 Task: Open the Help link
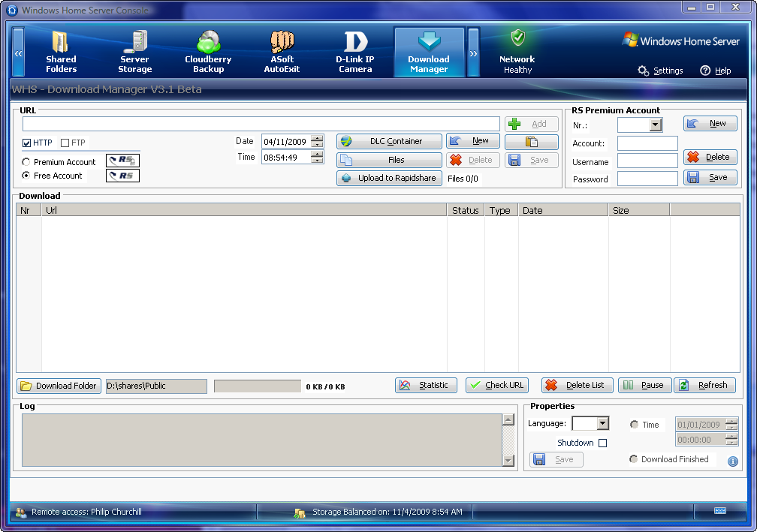[716, 71]
